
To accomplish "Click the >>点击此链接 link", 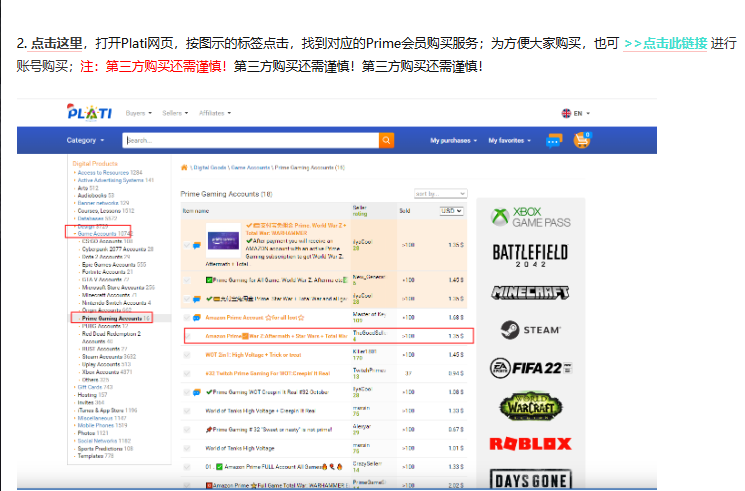I will click(665, 44).
